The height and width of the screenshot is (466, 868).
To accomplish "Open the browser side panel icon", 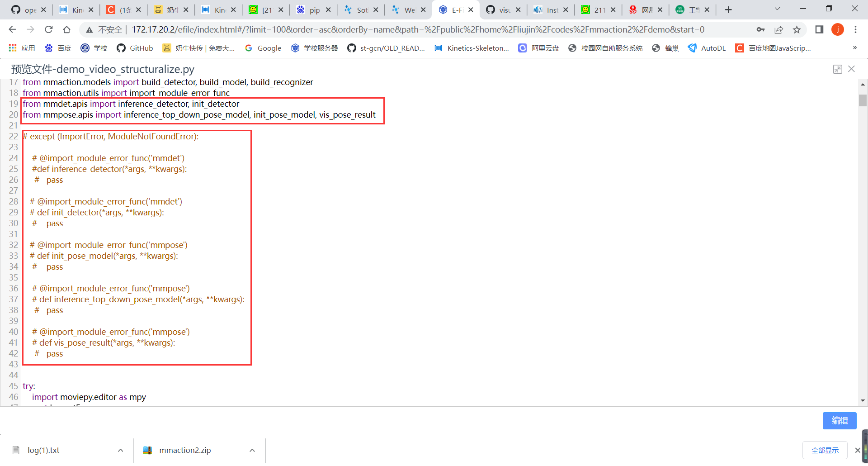I will click(x=819, y=29).
